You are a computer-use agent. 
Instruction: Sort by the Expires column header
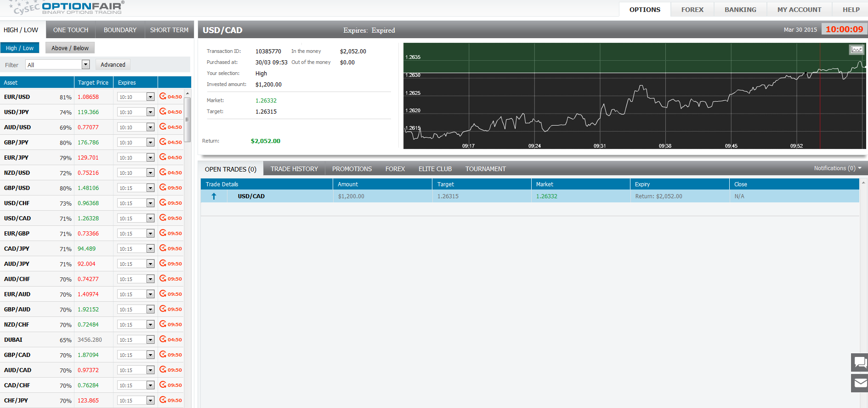[x=136, y=82]
